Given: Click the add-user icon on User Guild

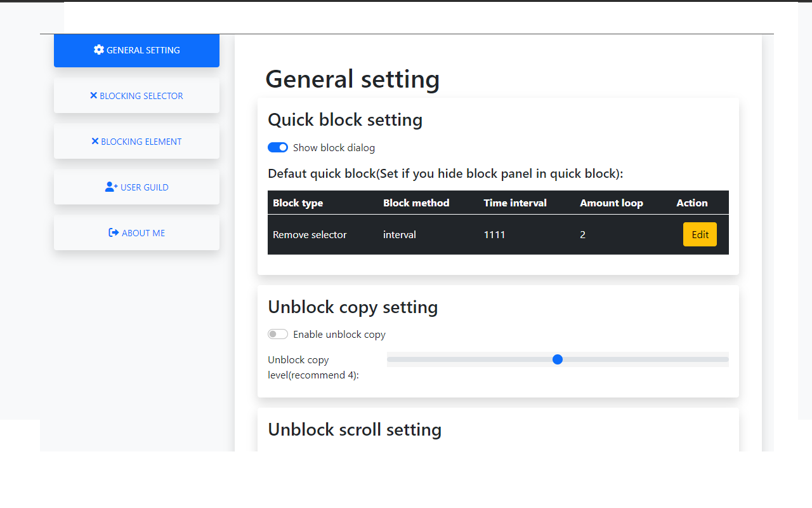Looking at the screenshot, I should [x=111, y=187].
